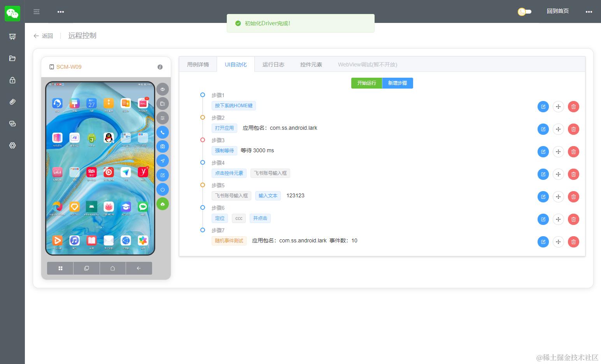Open the sliders settings icon above the phone tools
This screenshot has height=364, width=601.
click(163, 118)
